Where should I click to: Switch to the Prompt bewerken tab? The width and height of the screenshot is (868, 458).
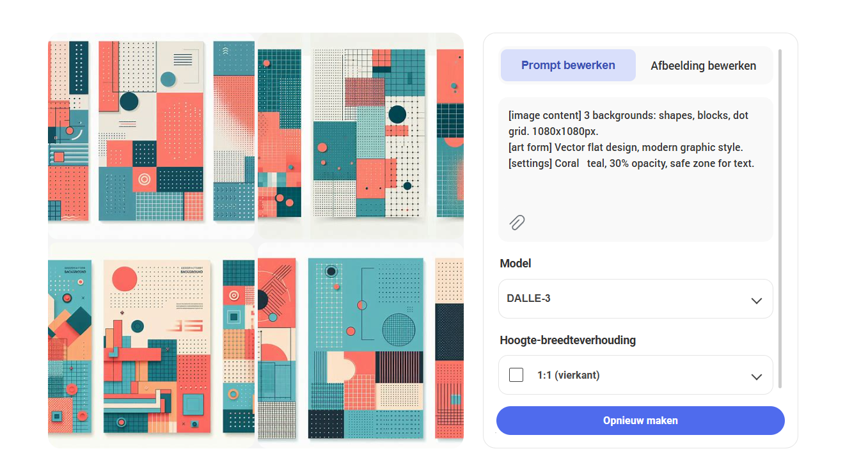(568, 65)
